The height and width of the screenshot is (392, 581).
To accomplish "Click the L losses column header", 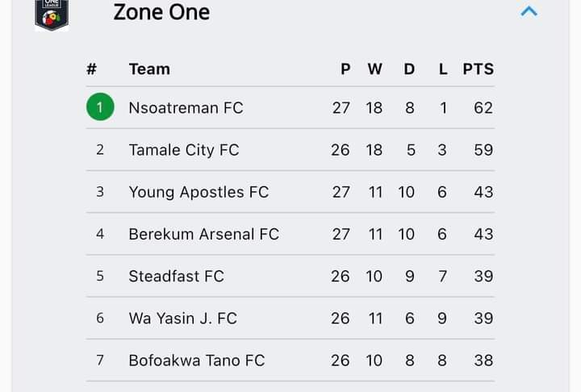I will 443,69.
